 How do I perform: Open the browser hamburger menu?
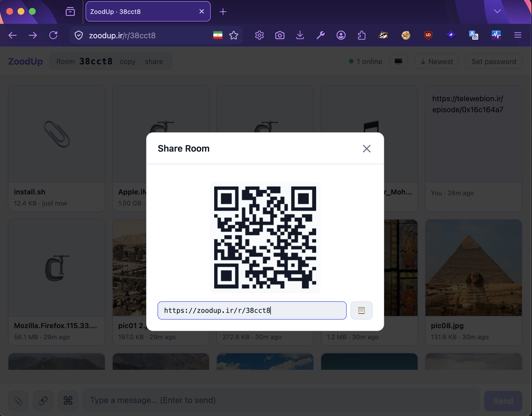click(518, 35)
